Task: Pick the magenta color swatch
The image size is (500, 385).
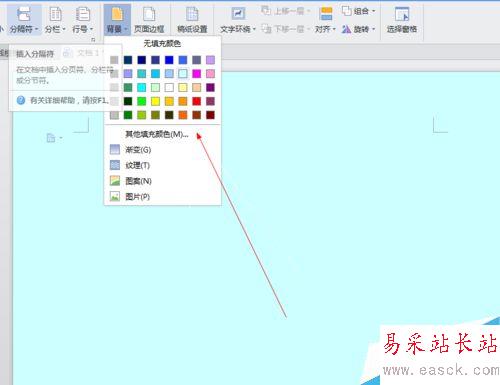Action: click(196, 73)
